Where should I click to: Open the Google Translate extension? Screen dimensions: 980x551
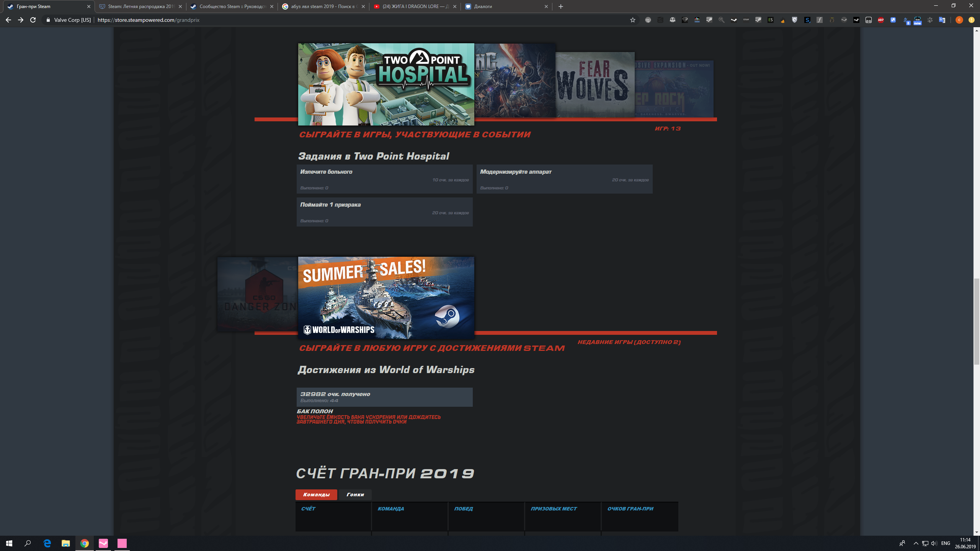pyautogui.click(x=942, y=20)
